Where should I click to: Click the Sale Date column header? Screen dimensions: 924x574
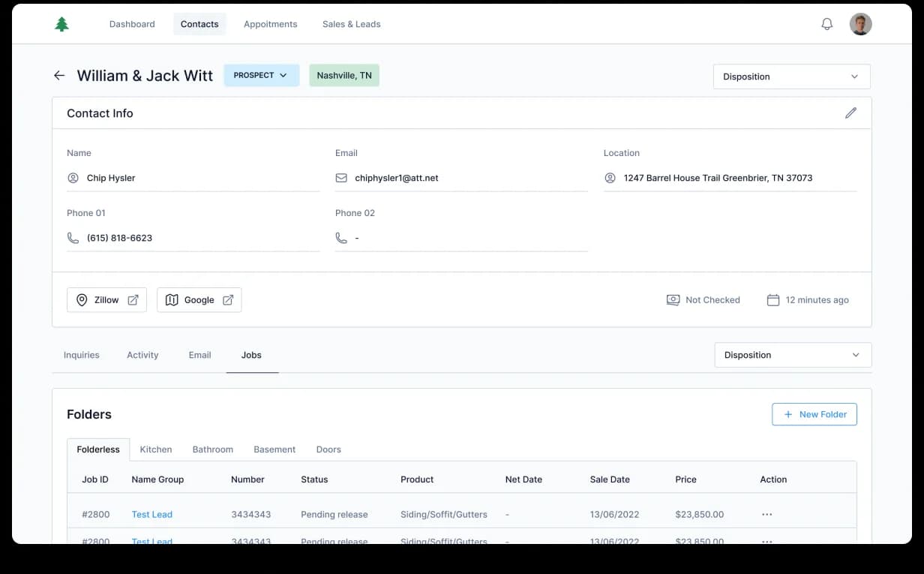coord(610,479)
